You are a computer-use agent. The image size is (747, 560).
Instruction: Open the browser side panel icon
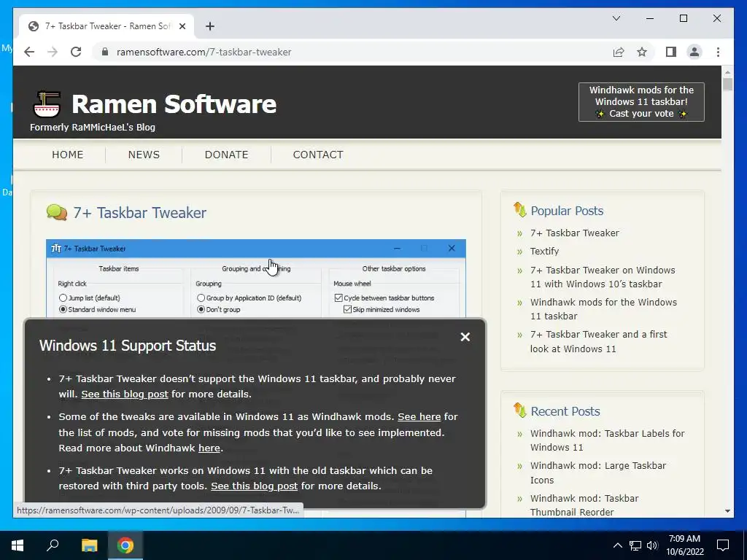point(671,52)
